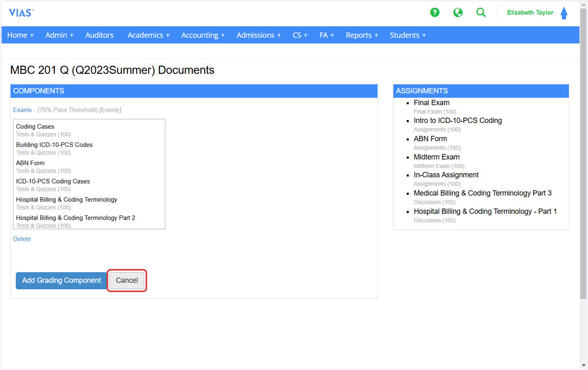Screen dimensions: 588x370
Task: Click the VIAS logo
Action: [x=22, y=13]
